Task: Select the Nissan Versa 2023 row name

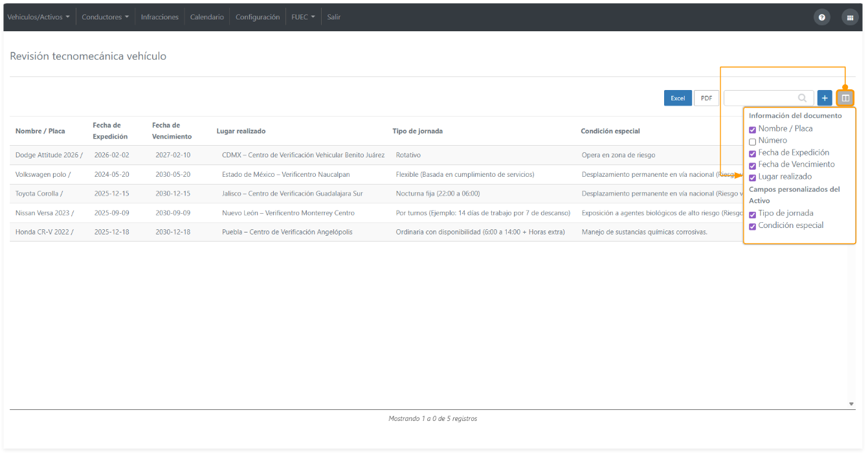Action: point(45,213)
